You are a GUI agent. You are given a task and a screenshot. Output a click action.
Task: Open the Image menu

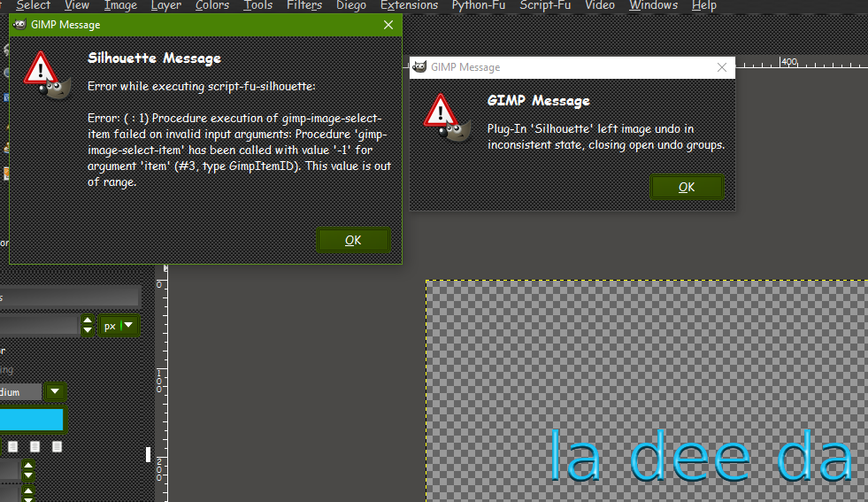pyautogui.click(x=120, y=5)
